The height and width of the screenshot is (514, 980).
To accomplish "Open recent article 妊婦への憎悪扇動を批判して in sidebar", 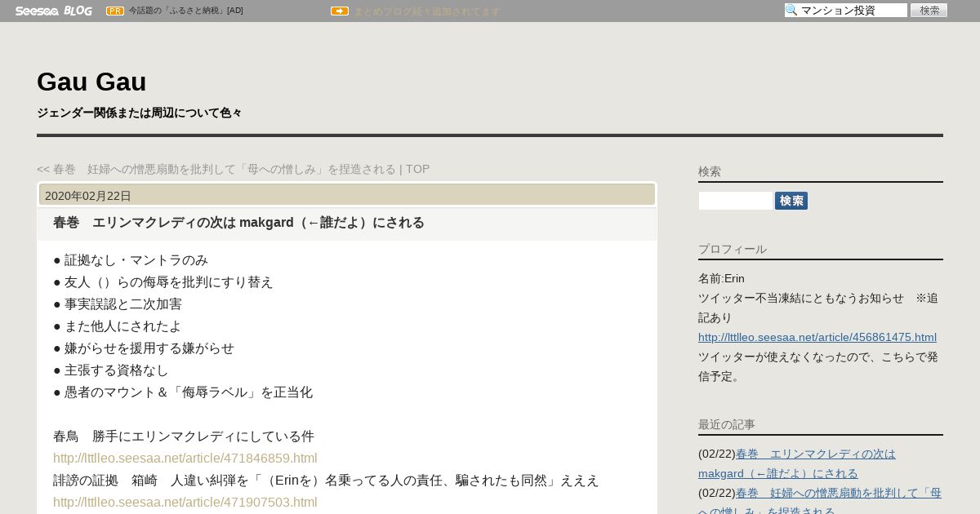I will [x=820, y=503].
